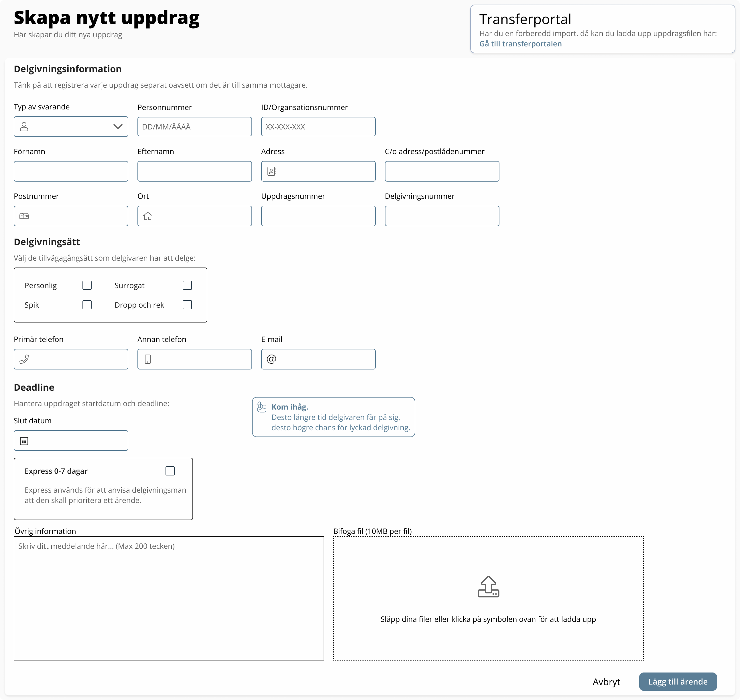Open the Typ av svarande dropdown
This screenshot has width=740, height=700.
71,127
